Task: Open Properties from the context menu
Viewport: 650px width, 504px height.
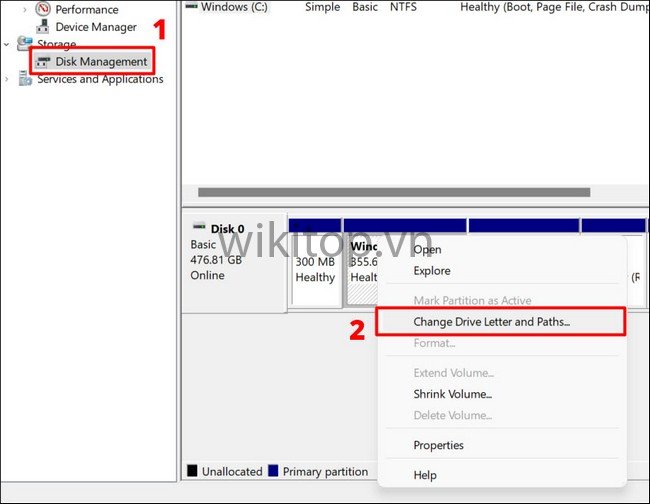Action: tap(438, 445)
